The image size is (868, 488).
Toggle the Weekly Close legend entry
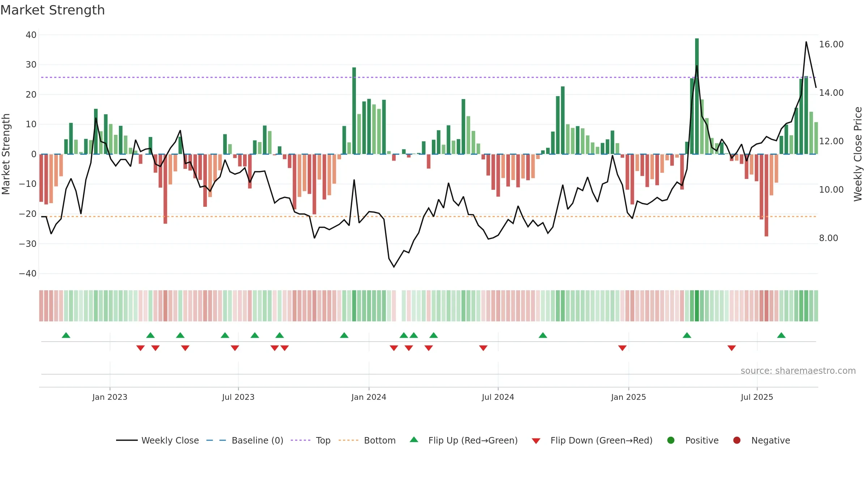[157, 440]
